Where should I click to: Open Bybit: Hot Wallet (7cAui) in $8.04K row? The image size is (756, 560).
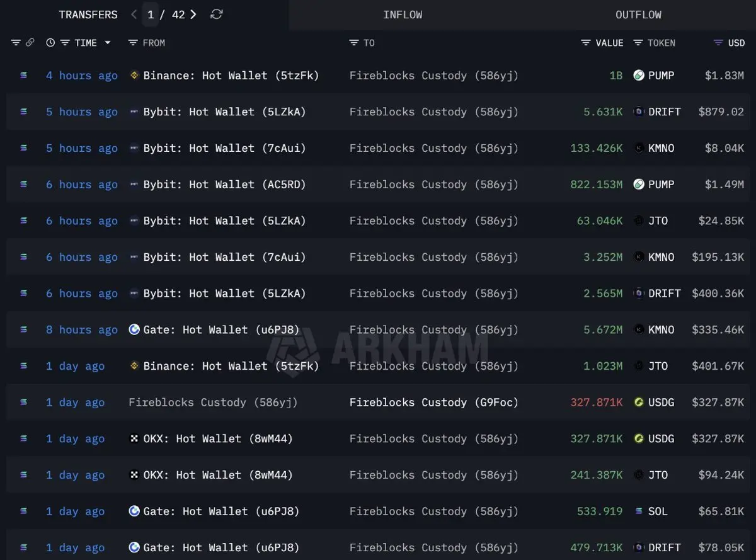point(225,148)
